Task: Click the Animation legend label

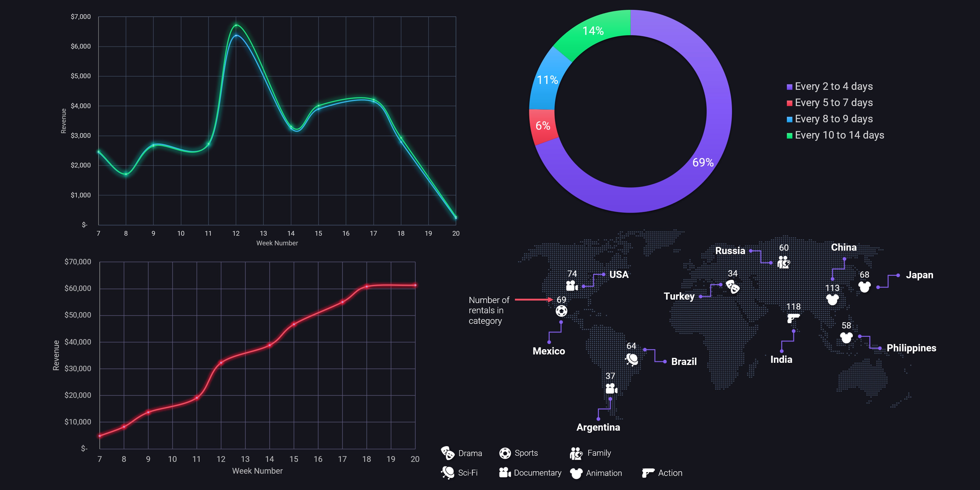Action: (x=604, y=473)
